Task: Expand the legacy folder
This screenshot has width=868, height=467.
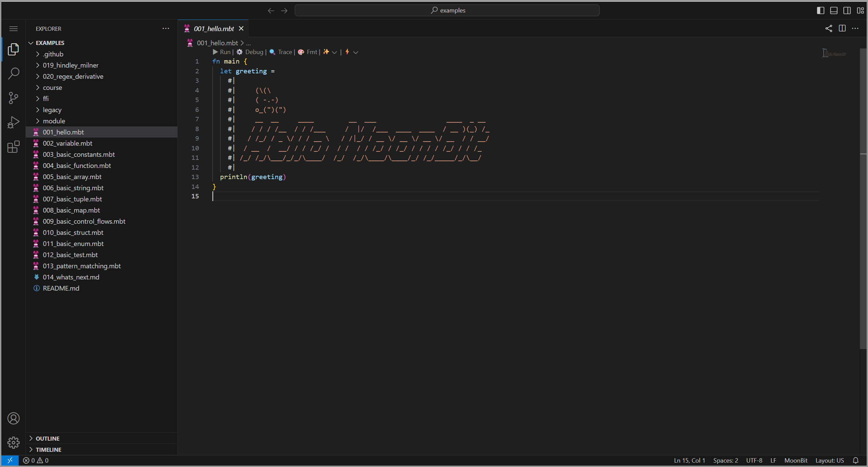Action: [x=101, y=110]
